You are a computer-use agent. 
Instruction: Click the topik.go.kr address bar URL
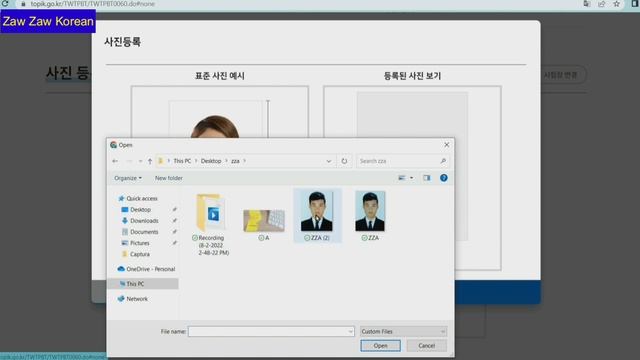(x=93, y=4)
